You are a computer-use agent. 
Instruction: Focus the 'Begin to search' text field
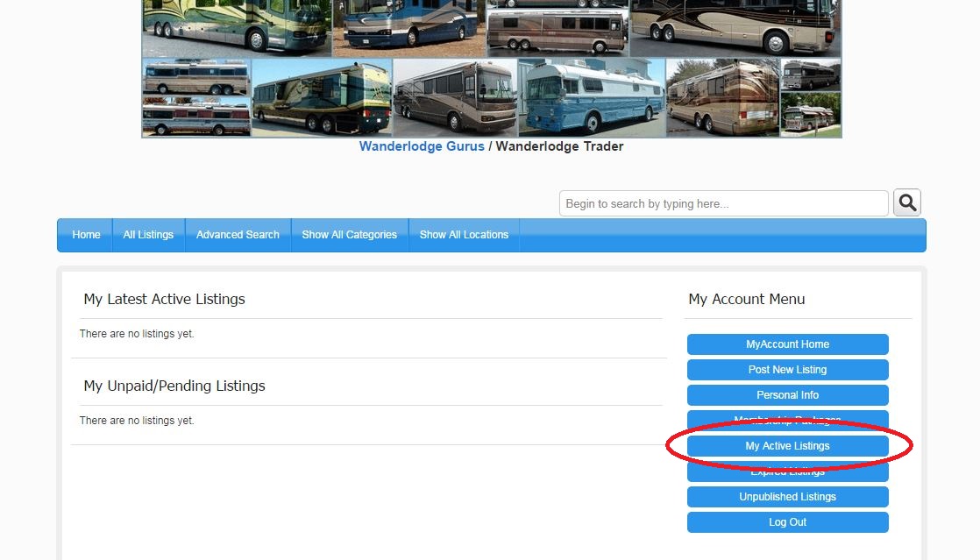[x=723, y=203]
